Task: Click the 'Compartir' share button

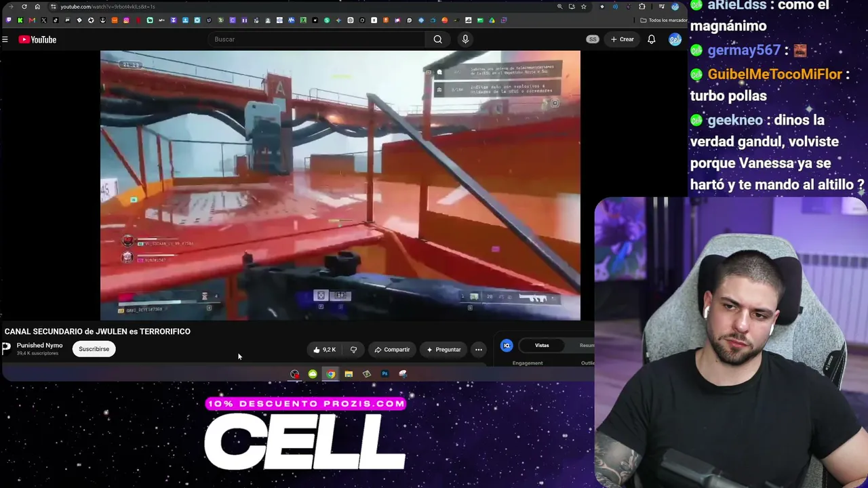Action: [x=392, y=350]
